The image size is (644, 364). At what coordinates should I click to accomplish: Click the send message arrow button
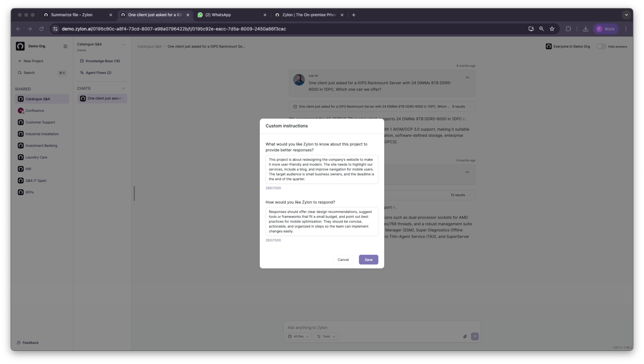475,336
